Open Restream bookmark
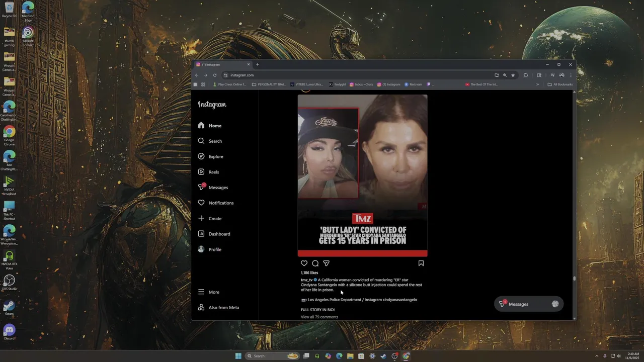Screen dimensions: 644x362 414,84
